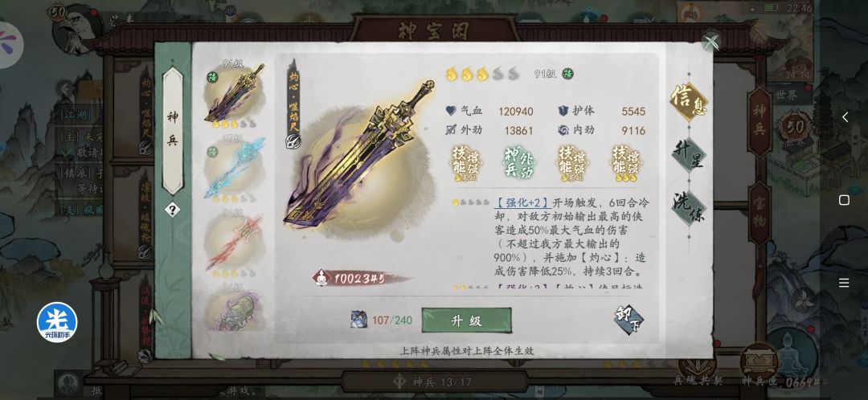Click the 光环助手 floating assistant icon

pyautogui.click(x=57, y=322)
